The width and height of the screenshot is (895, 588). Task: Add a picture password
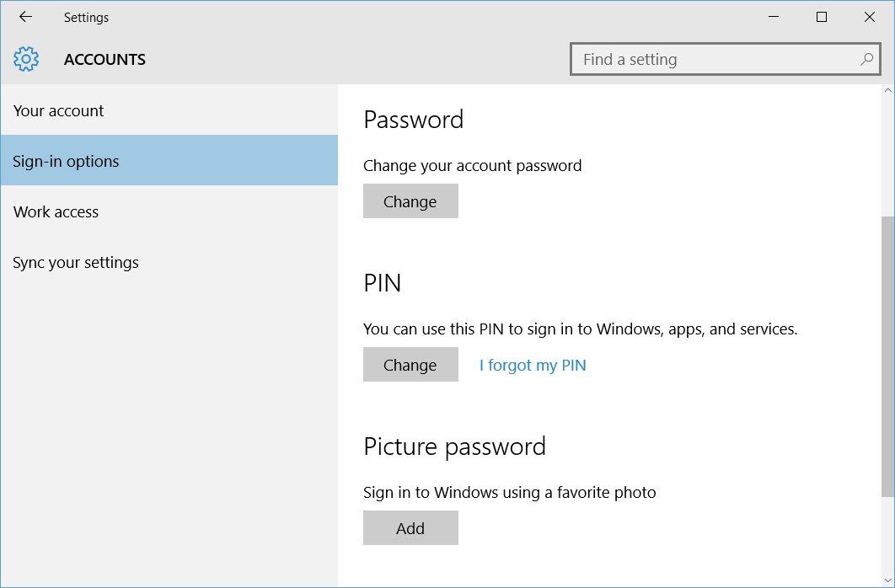pyautogui.click(x=410, y=527)
